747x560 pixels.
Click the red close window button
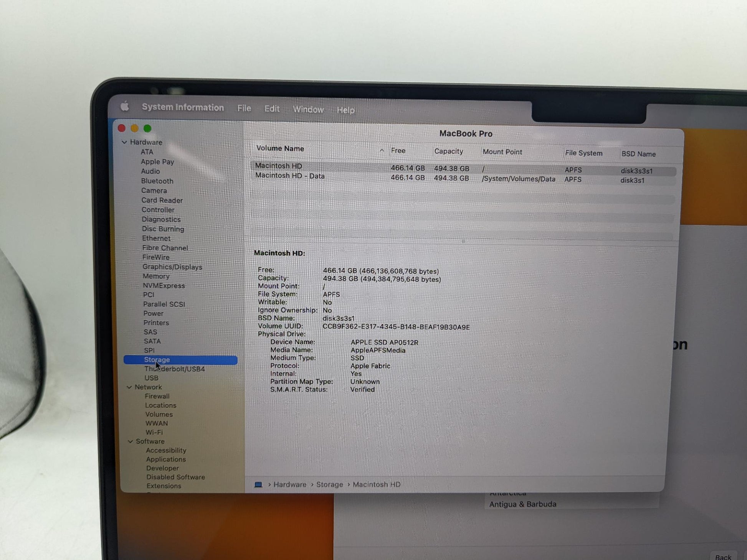(122, 128)
